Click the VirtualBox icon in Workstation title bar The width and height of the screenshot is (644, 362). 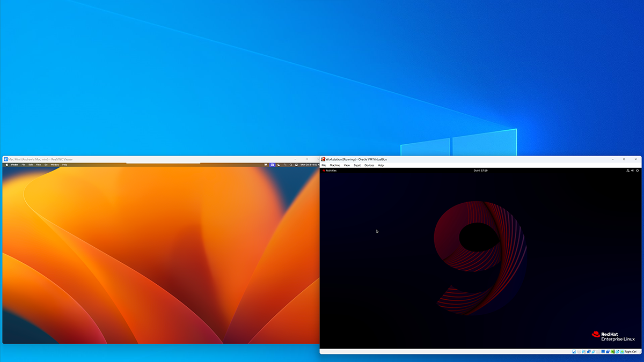coord(323,159)
